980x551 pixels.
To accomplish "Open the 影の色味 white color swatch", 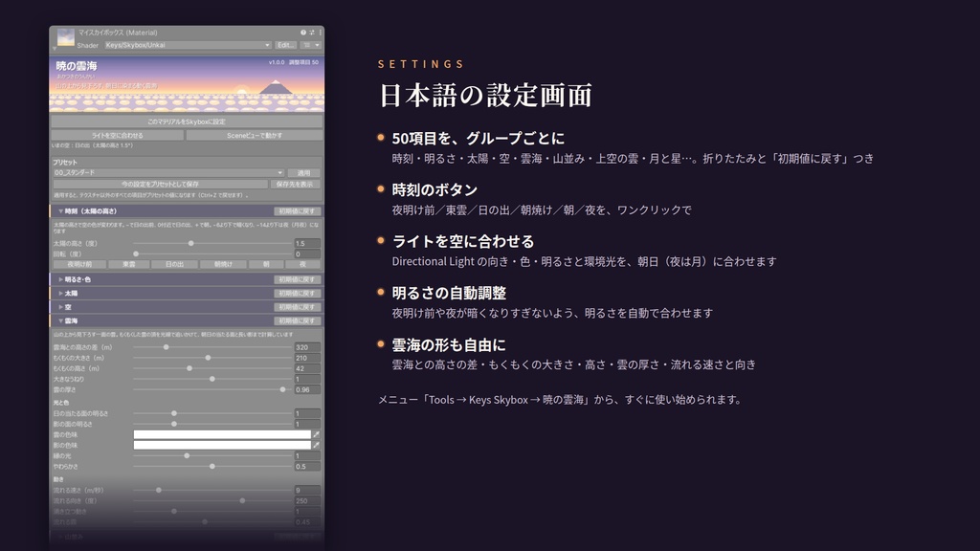I will [x=222, y=446].
